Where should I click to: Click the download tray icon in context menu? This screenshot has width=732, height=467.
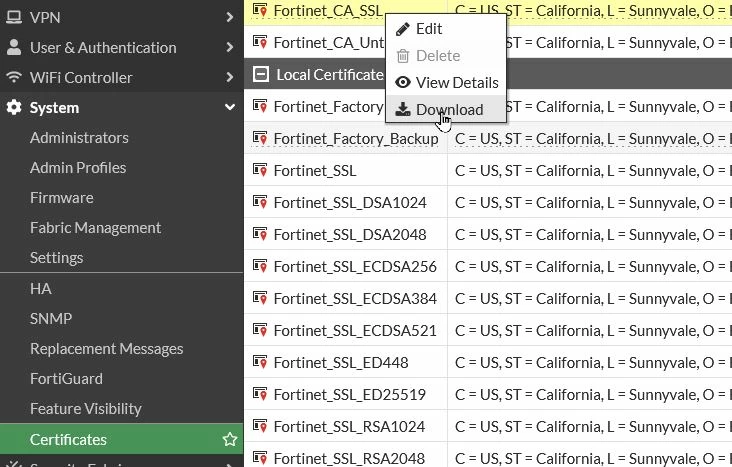(x=402, y=109)
